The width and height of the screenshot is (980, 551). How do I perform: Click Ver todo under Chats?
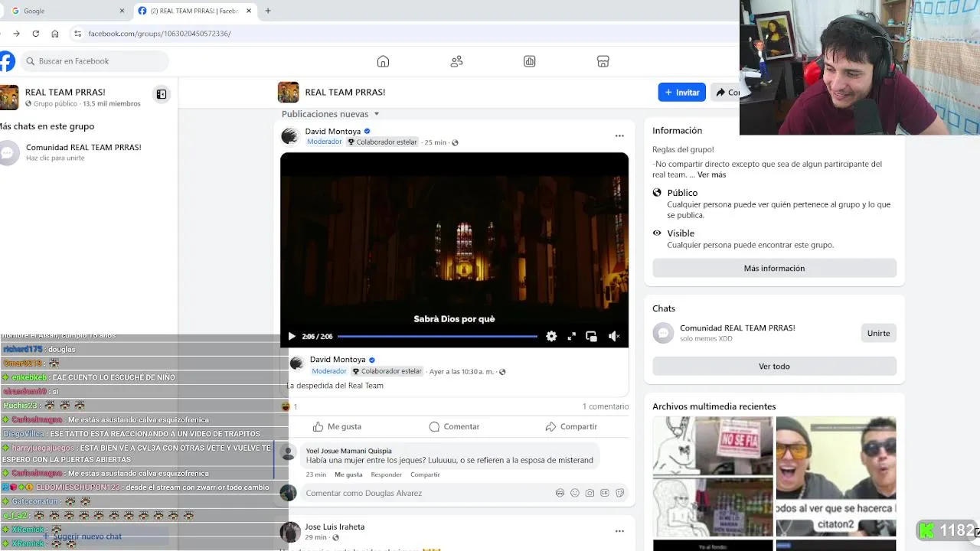(774, 367)
